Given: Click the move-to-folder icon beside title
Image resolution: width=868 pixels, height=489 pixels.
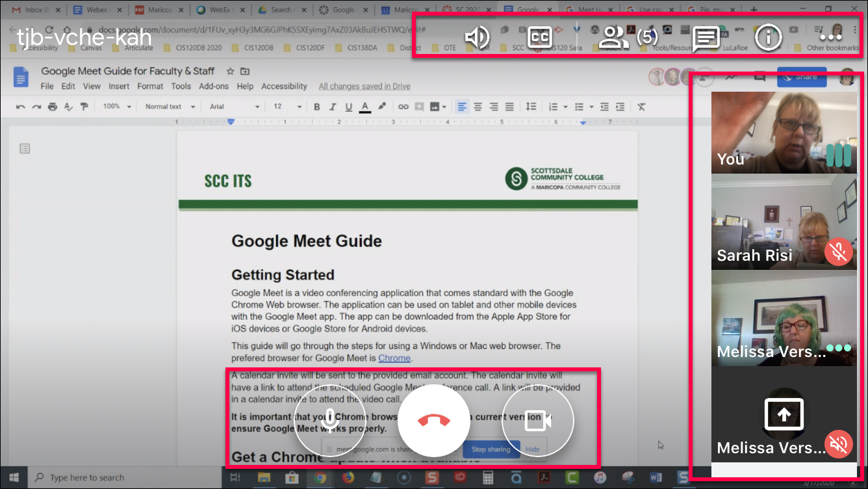Looking at the screenshot, I should click(245, 72).
